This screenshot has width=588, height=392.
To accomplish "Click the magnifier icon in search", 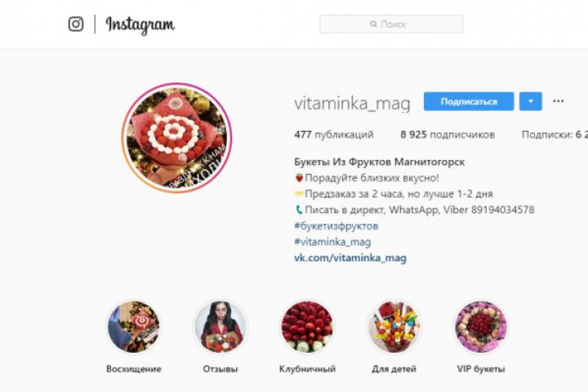I will pyautogui.click(x=373, y=24).
